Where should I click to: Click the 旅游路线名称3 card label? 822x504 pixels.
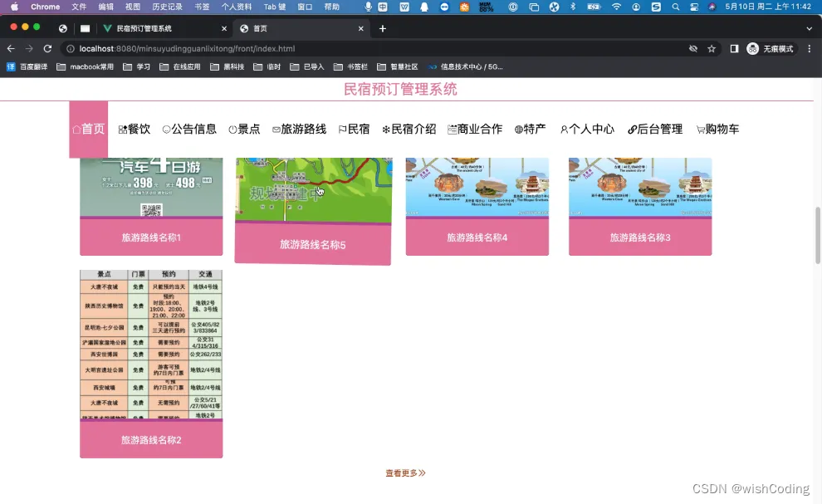tap(640, 237)
